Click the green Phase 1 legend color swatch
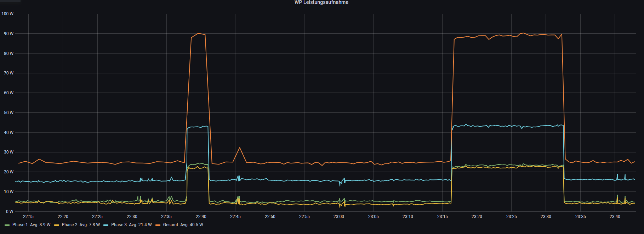The width and height of the screenshot is (644, 234). 7,225
